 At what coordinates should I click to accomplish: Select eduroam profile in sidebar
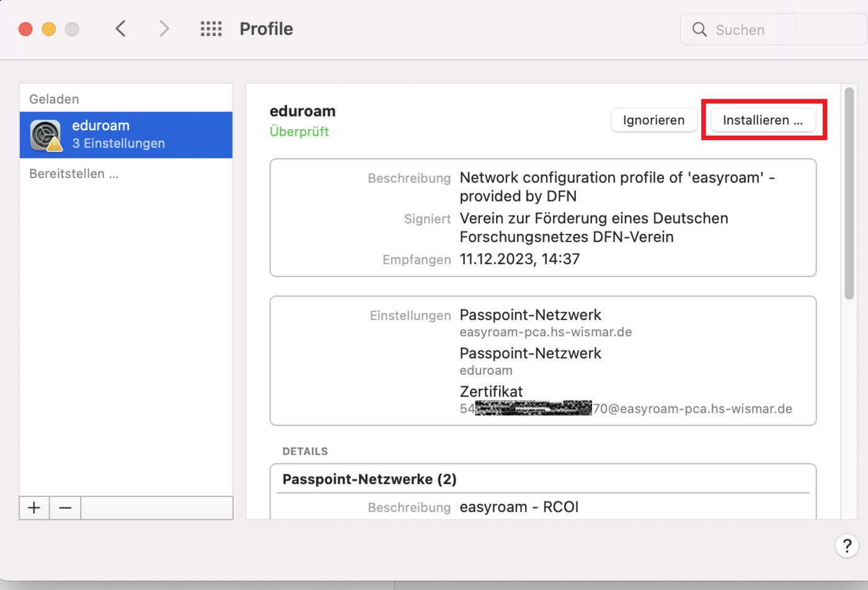126,135
